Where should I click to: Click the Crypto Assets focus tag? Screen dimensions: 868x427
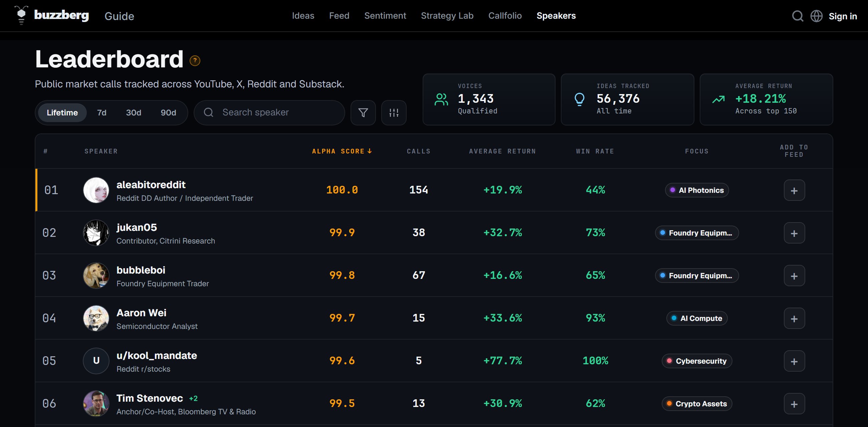point(697,404)
